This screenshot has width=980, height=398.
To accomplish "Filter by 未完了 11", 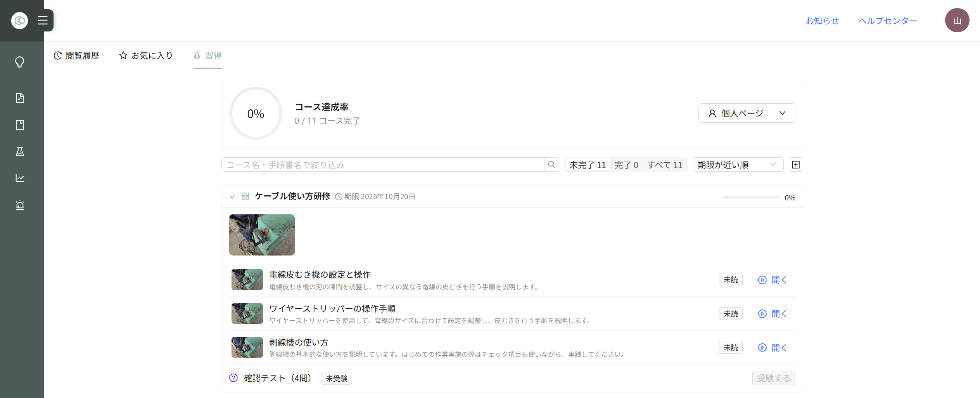I will (588, 165).
